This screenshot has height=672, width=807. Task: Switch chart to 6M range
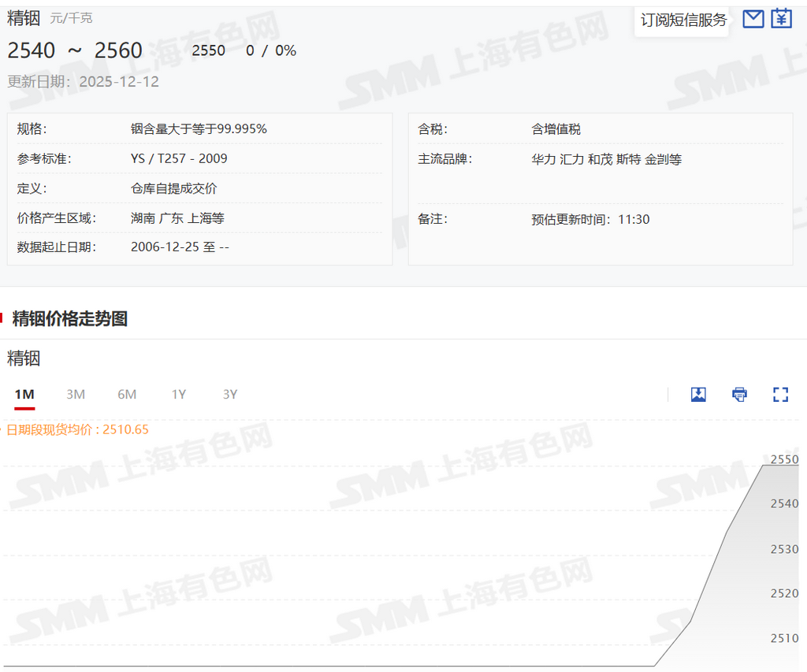[127, 395]
